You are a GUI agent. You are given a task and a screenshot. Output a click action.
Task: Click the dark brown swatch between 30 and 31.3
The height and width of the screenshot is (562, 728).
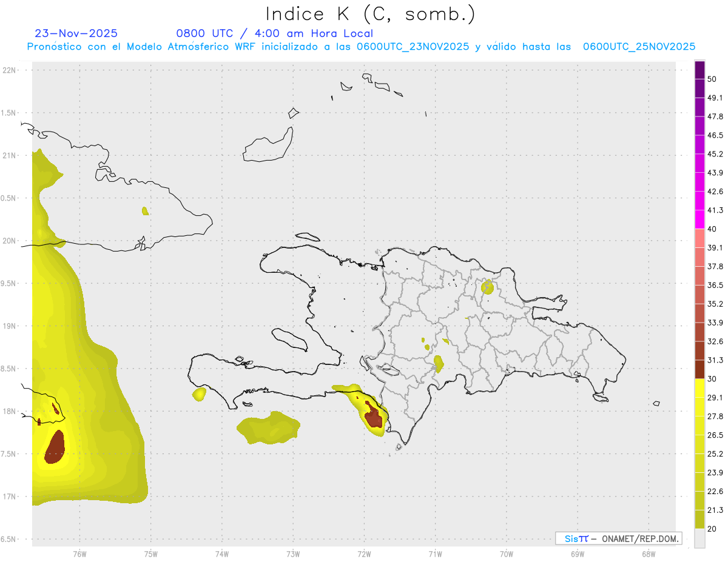coord(699,370)
